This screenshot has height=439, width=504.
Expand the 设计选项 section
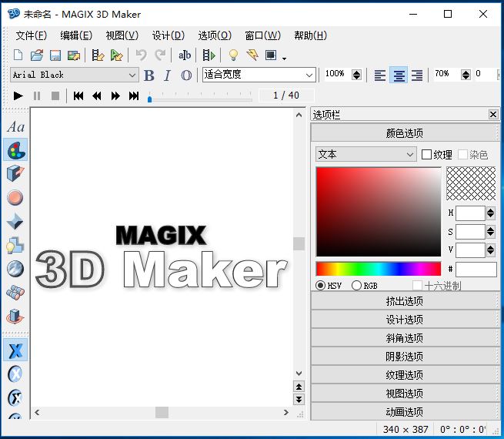click(x=405, y=320)
